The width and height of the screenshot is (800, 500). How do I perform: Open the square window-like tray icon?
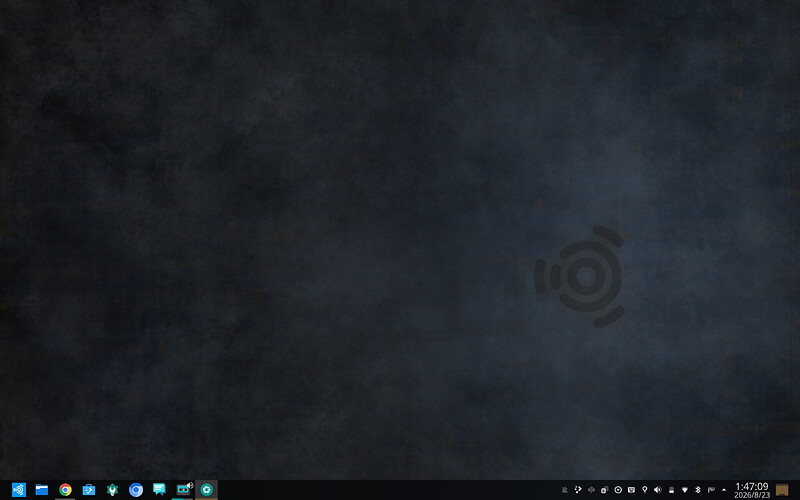pos(631,490)
